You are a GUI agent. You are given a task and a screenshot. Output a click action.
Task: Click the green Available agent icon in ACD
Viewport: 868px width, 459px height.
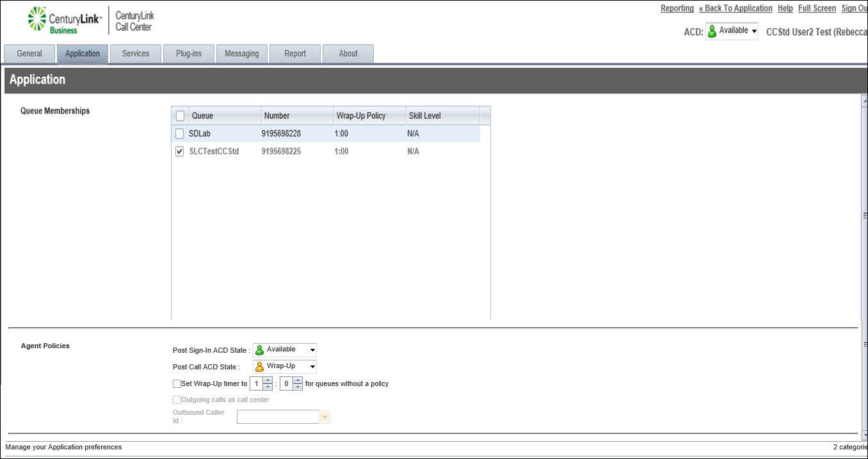pos(712,31)
